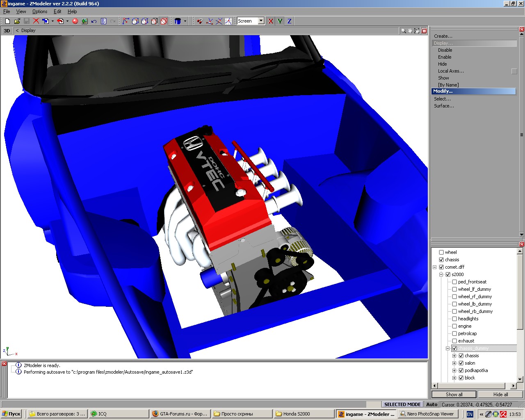Toggle the selected mode red cube icon
The image size is (525, 420).
click(164, 21)
